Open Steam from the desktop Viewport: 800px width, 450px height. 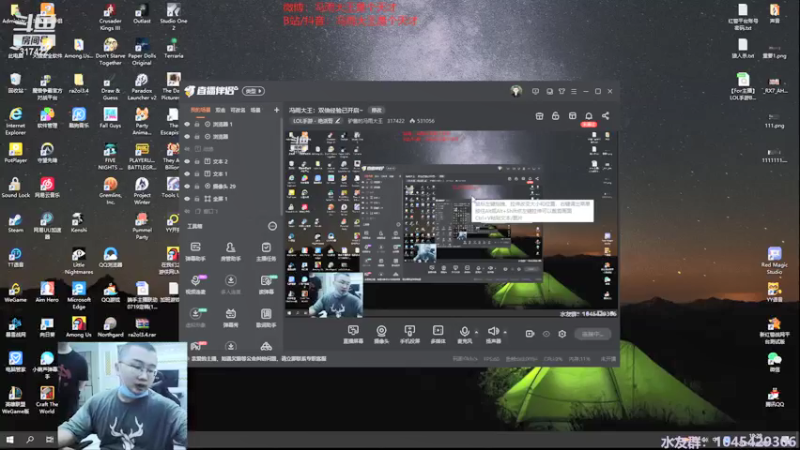coord(15,223)
